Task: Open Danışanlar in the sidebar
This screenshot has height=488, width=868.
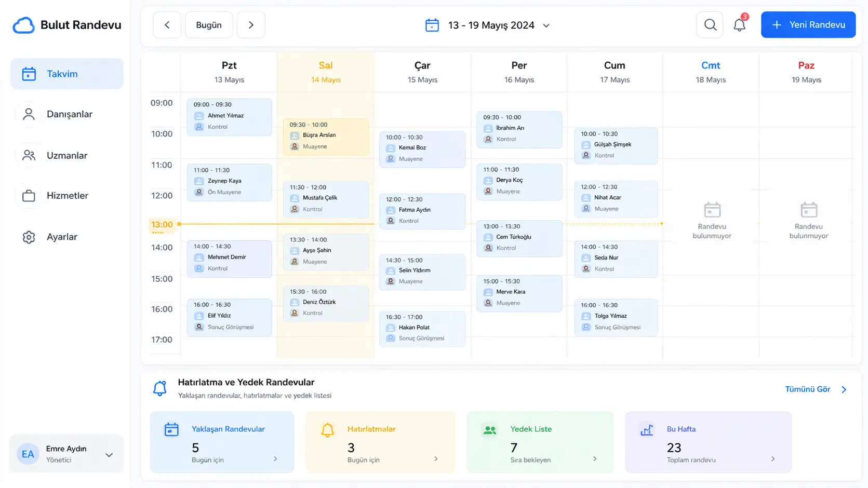Action: click(69, 114)
